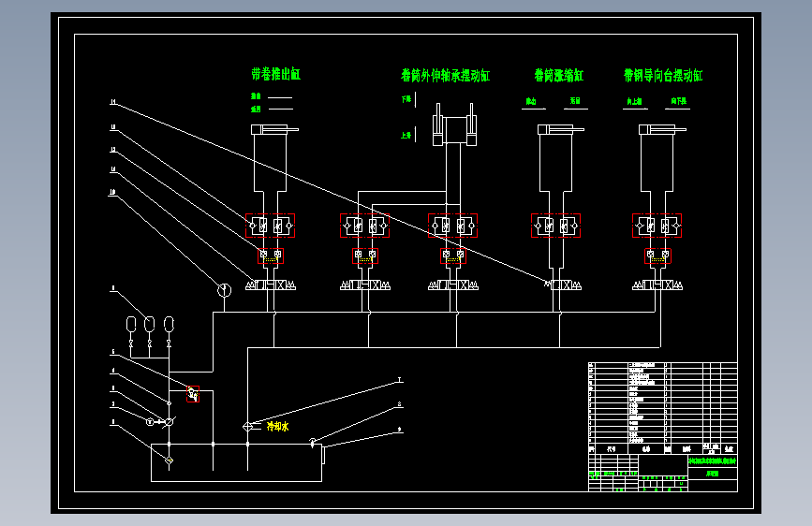
Task: Pick the directional valve feeding 带卷推出缸
Action: pos(271,285)
